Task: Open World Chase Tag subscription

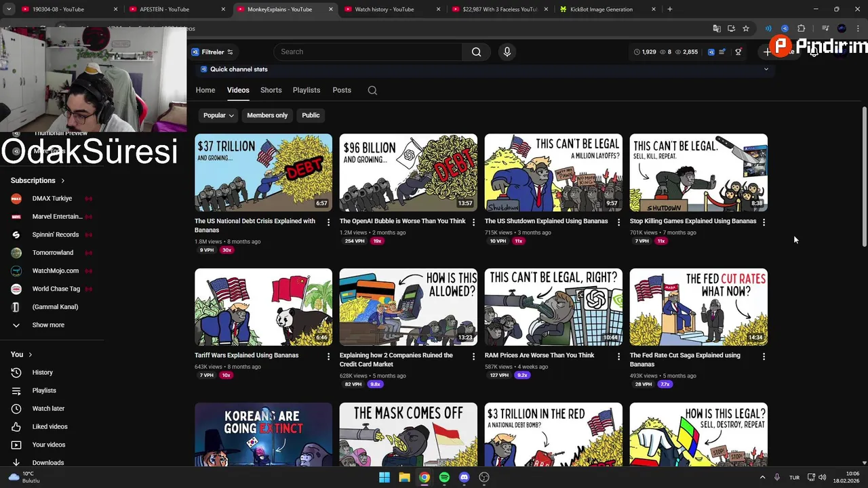Action: tap(56, 289)
